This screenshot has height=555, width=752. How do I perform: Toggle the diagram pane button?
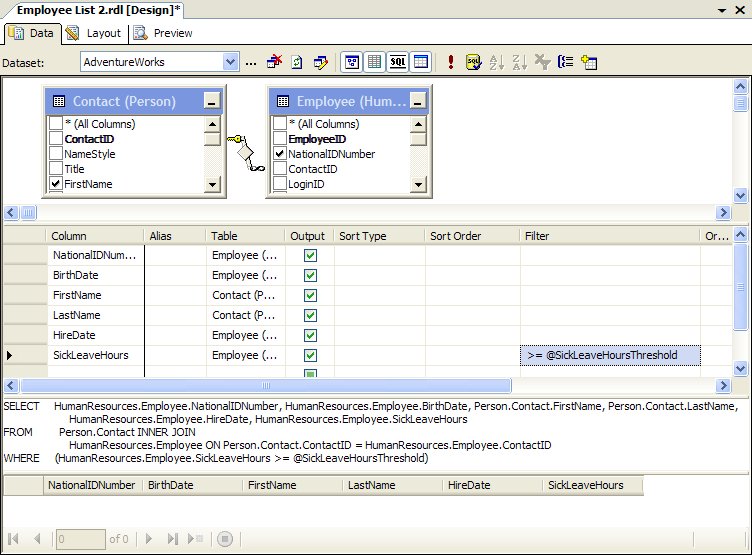click(352, 62)
